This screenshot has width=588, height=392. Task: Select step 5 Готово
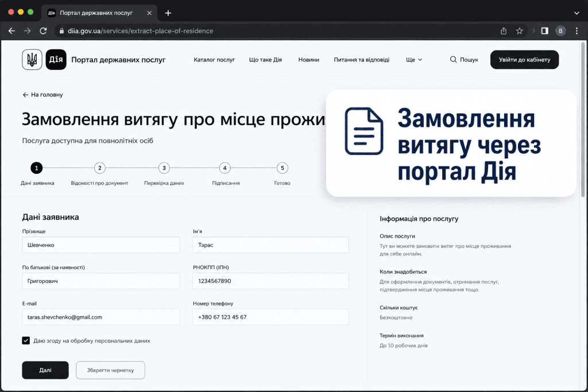(x=283, y=168)
